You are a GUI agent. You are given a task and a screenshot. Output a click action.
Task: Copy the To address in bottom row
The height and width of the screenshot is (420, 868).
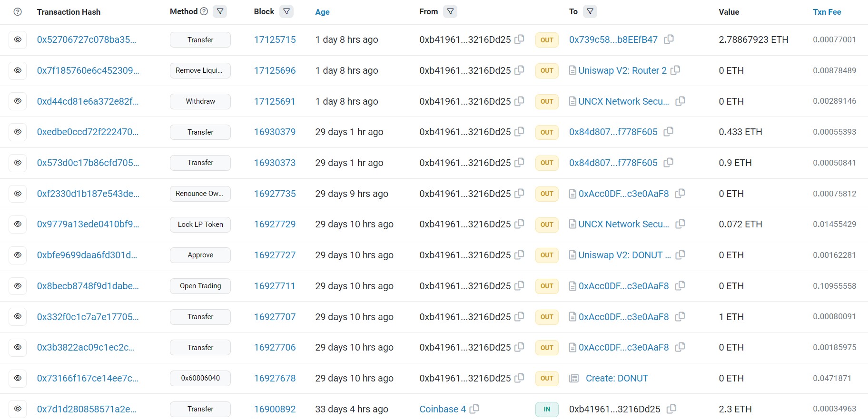671,409
